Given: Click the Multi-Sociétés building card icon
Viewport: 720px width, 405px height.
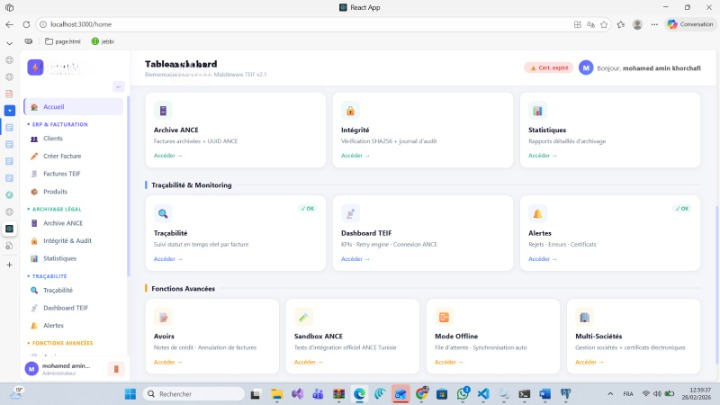Looking at the screenshot, I should click(x=584, y=317).
